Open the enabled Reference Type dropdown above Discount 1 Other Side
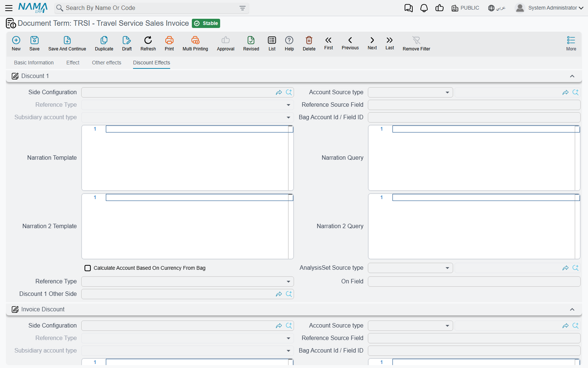The width and height of the screenshot is (588, 368). click(x=187, y=282)
